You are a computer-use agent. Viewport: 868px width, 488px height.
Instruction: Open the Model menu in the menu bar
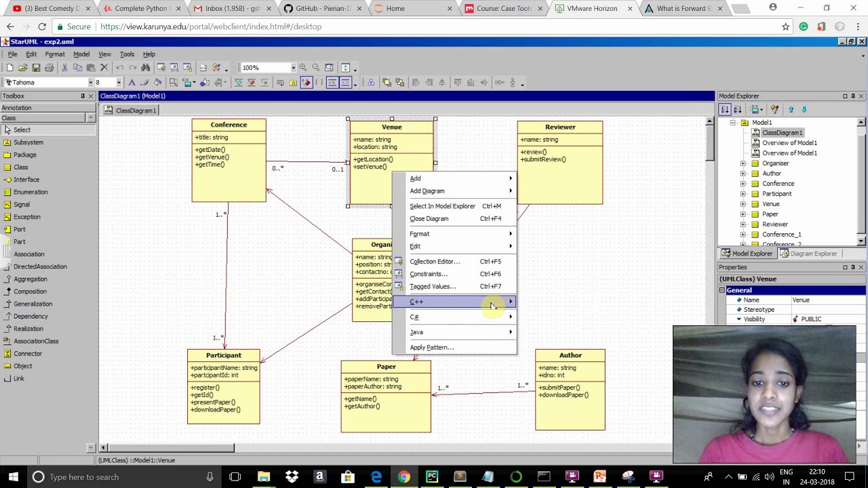click(x=81, y=54)
